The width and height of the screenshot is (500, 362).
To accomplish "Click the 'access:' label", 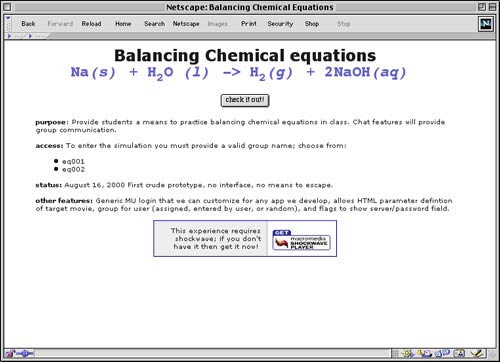I will click(x=49, y=146).
